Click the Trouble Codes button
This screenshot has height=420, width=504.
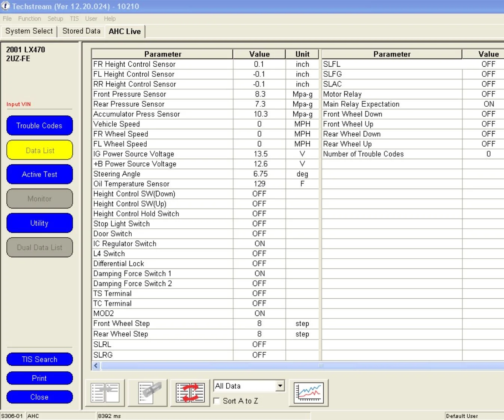coord(39,126)
